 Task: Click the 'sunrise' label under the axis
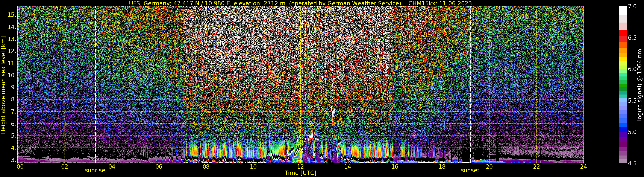[x=95, y=171]
